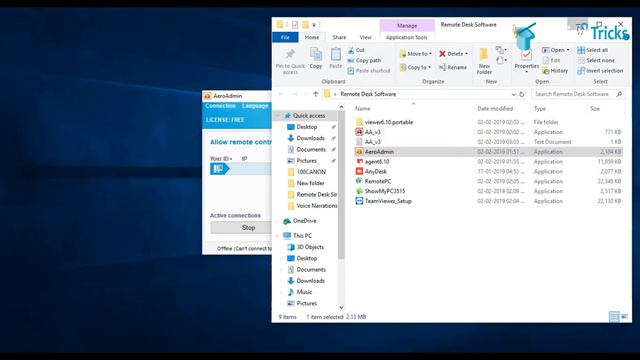This screenshot has height=360, width=640.
Task: Click Paste shortcut command
Action: [369, 71]
